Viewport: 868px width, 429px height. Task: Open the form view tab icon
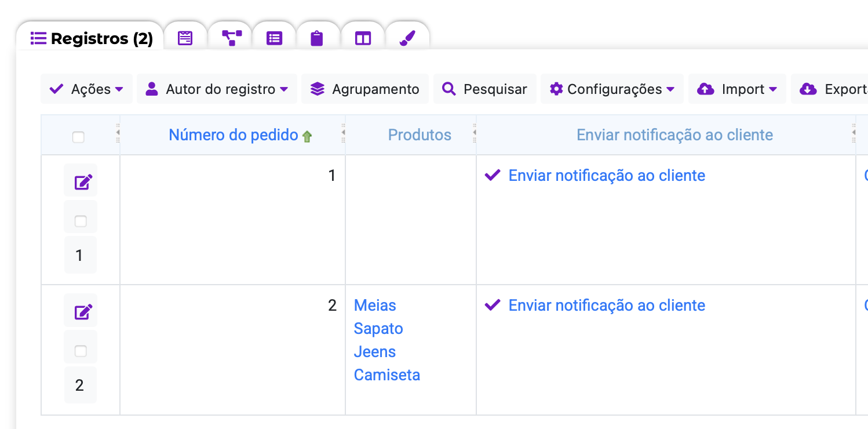[x=185, y=39]
